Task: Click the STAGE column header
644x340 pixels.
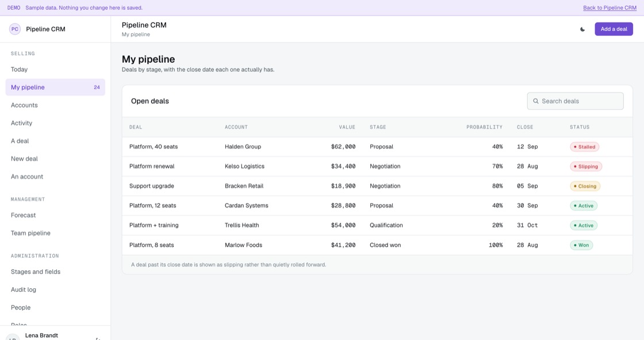Action: 378,127
